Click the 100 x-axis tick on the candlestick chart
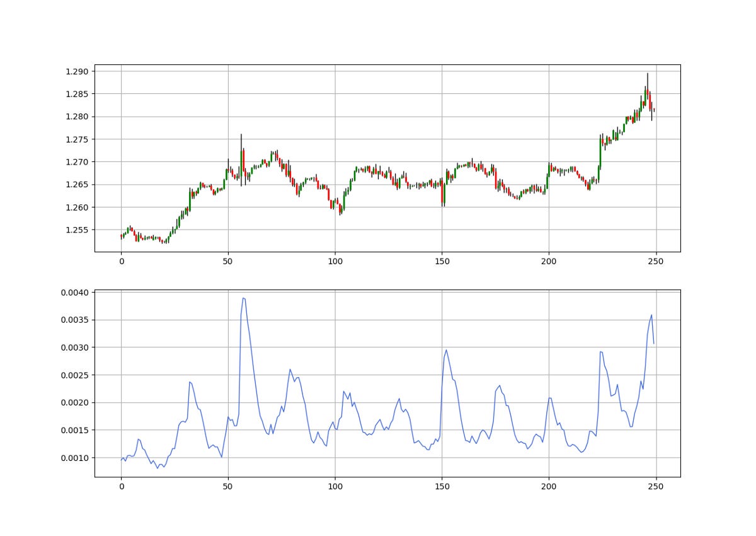The height and width of the screenshot is (536, 756). pyautogui.click(x=336, y=261)
